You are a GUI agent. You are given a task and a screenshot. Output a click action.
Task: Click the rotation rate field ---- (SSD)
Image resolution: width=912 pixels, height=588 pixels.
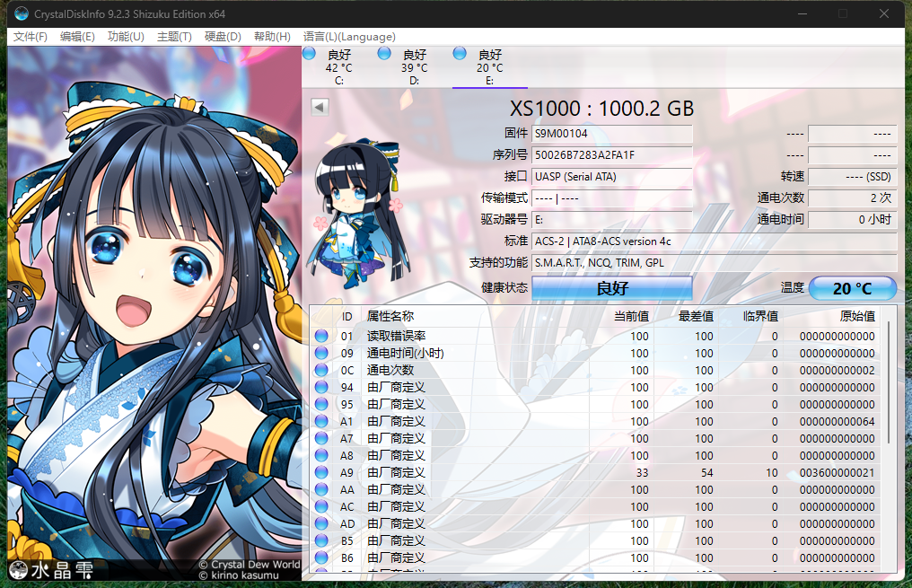[x=853, y=176]
